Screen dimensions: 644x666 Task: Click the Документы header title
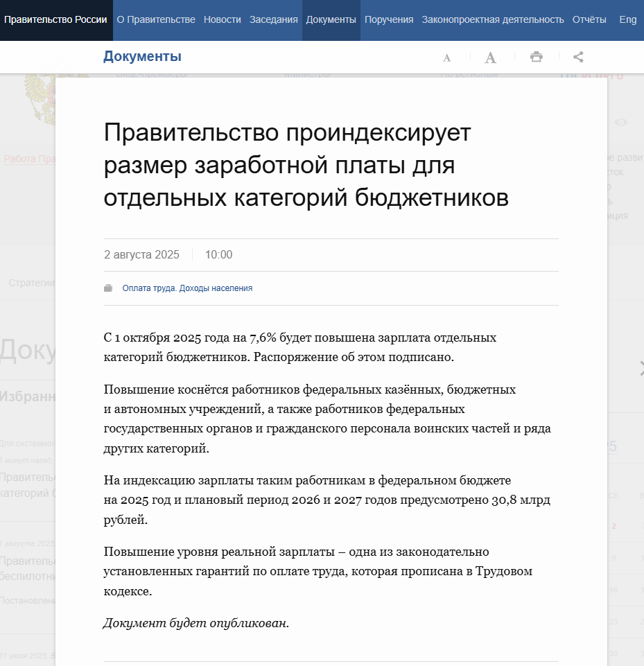[x=142, y=56]
